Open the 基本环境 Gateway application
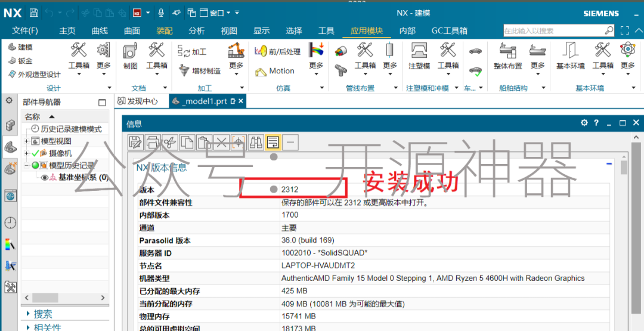Viewport: 644px width, 331px height. click(570, 56)
